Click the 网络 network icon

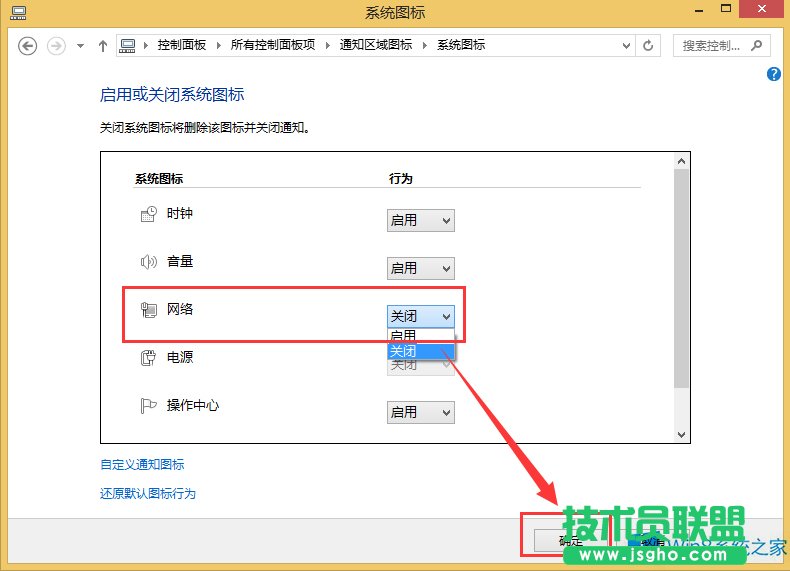149,310
